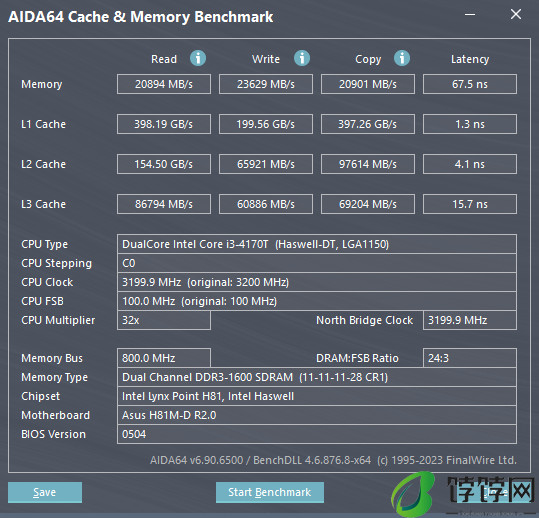Click the L2 Cache Copy result 97614 MB/s
Screen dimensions: 539x518
(x=368, y=164)
